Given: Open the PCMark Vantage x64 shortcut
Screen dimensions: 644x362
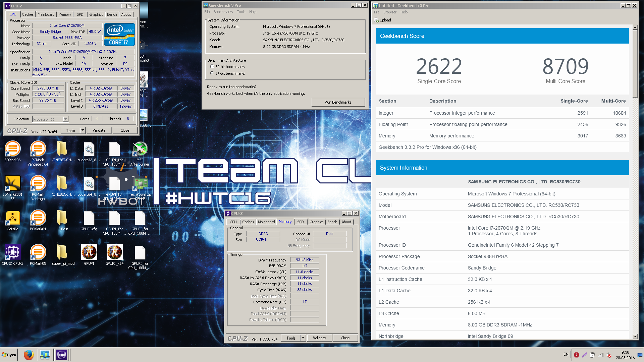Looking at the screenshot, I should [38, 154].
